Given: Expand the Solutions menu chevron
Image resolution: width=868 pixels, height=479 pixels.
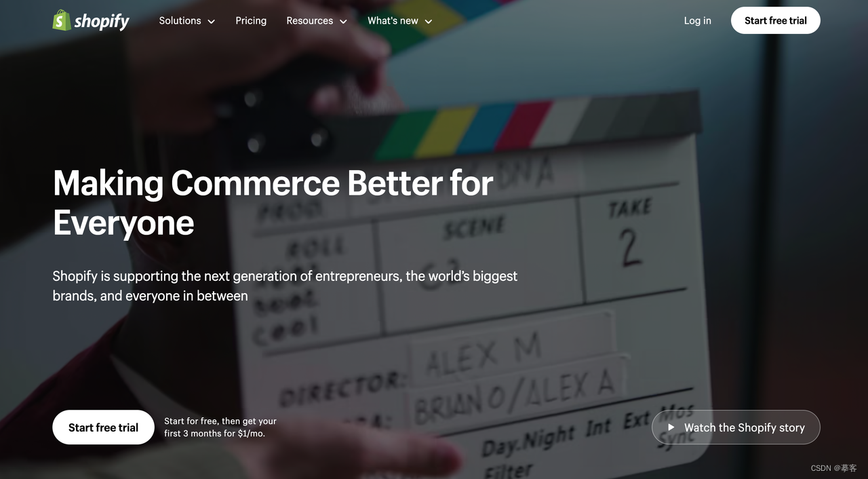Looking at the screenshot, I should 211,22.
